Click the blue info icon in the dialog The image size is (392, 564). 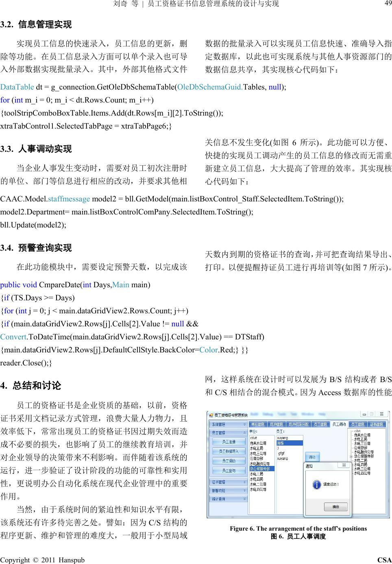[x=316, y=485]
